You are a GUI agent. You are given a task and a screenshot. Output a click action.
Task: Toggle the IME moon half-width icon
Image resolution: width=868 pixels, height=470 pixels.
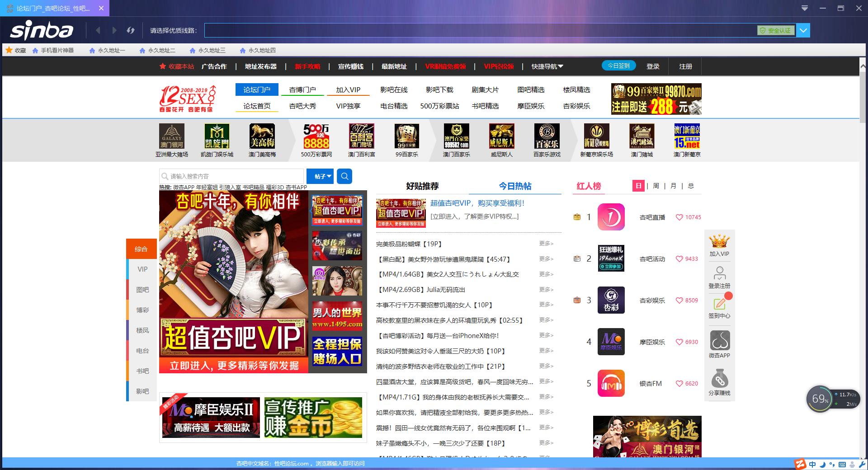[x=822, y=465]
